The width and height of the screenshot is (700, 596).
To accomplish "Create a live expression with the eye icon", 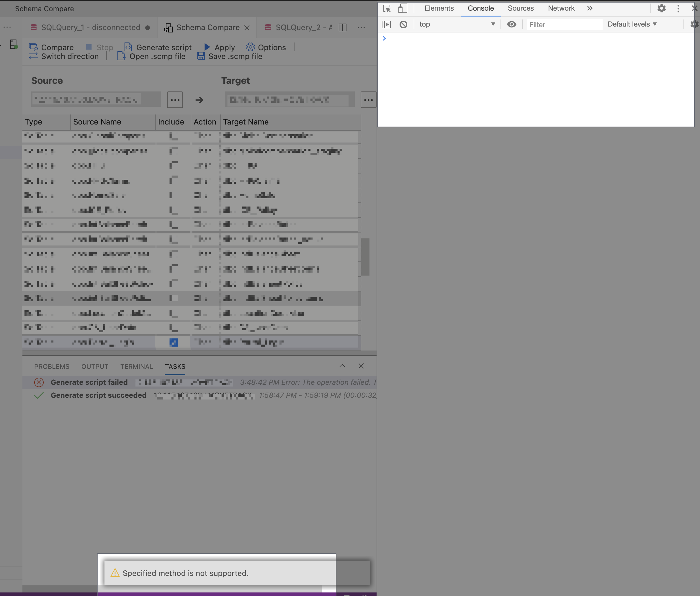I will [512, 24].
